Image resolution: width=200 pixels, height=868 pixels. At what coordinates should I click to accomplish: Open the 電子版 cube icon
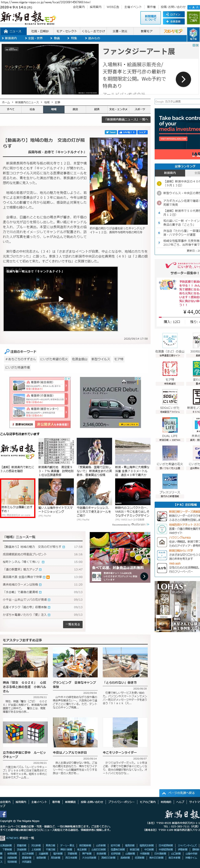193,33
